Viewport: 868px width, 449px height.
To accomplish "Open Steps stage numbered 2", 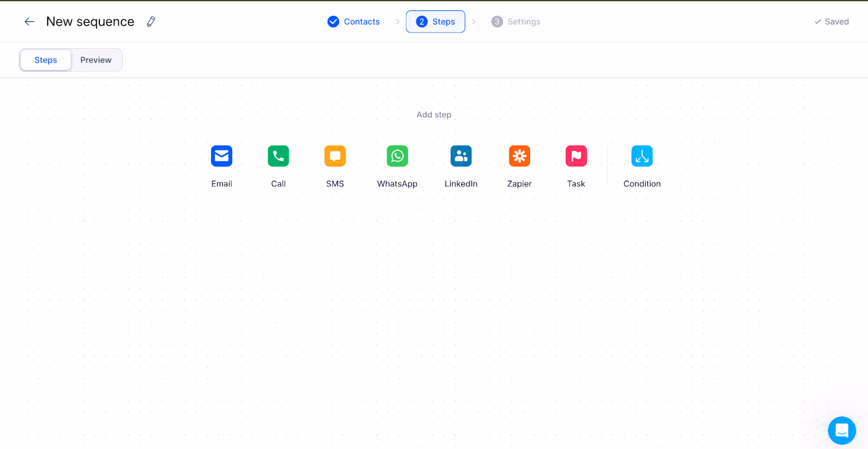I will click(436, 22).
